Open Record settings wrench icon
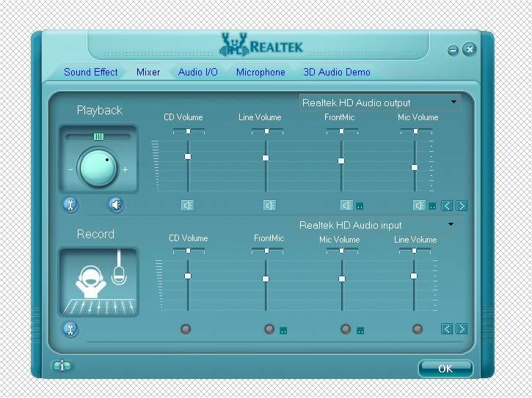The image size is (532, 398). 70,329
